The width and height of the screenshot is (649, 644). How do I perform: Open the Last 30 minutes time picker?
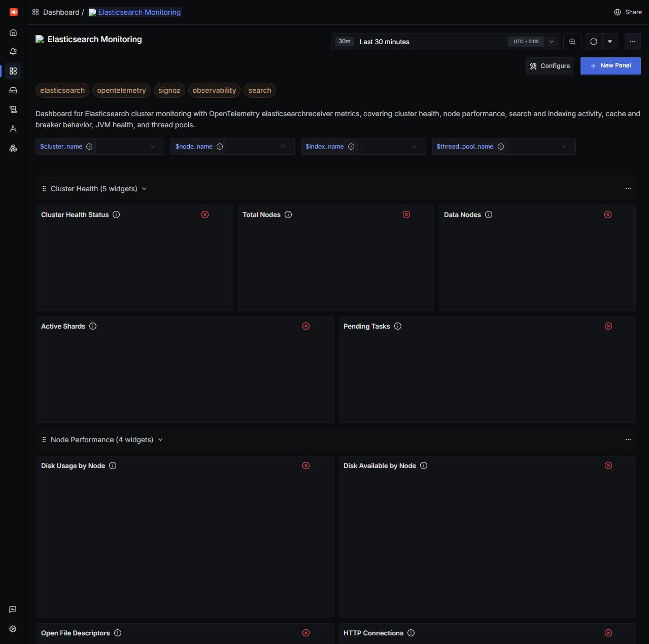[446, 42]
